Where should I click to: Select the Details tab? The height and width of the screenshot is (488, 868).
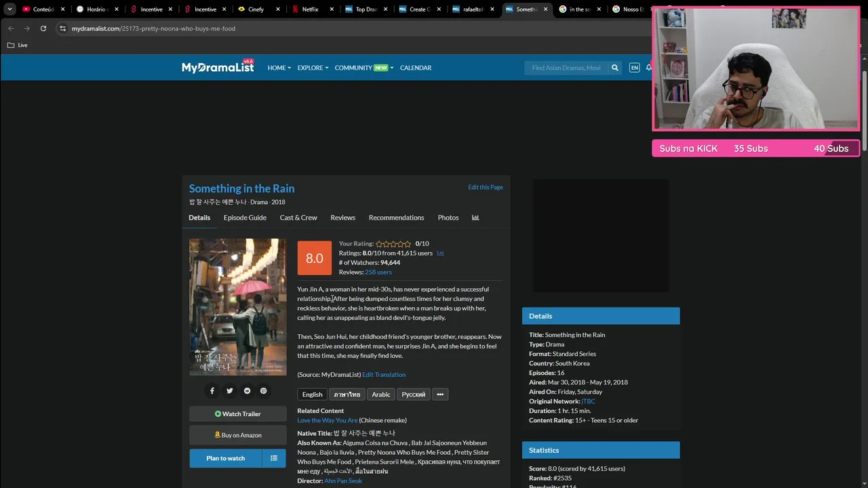click(x=199, y=218)
